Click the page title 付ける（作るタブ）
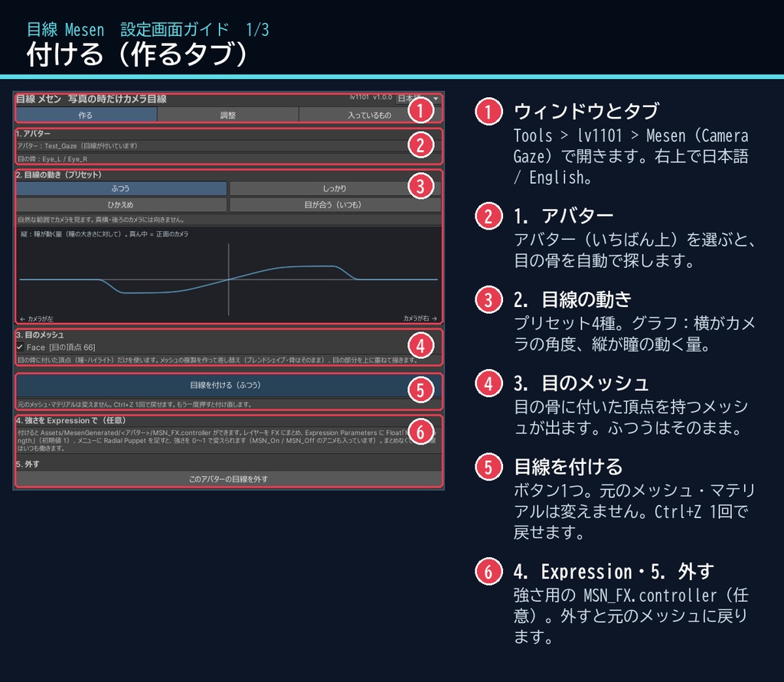This screenshot has width=784, height=682. [x=137, y=54]
